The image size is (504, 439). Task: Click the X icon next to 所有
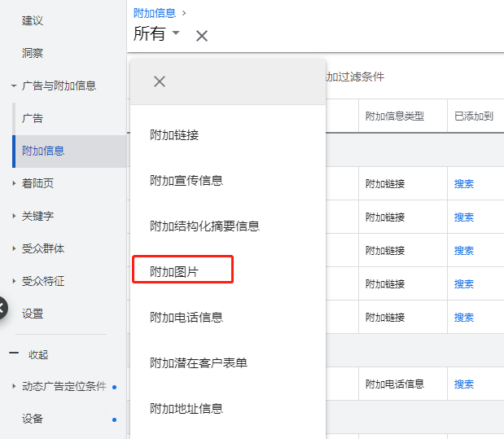(202, 36)
